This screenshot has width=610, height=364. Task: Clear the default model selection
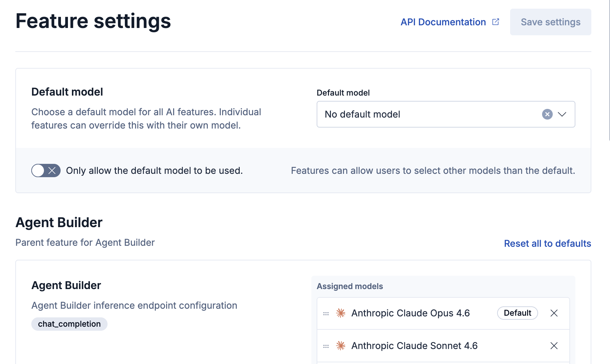547,114
